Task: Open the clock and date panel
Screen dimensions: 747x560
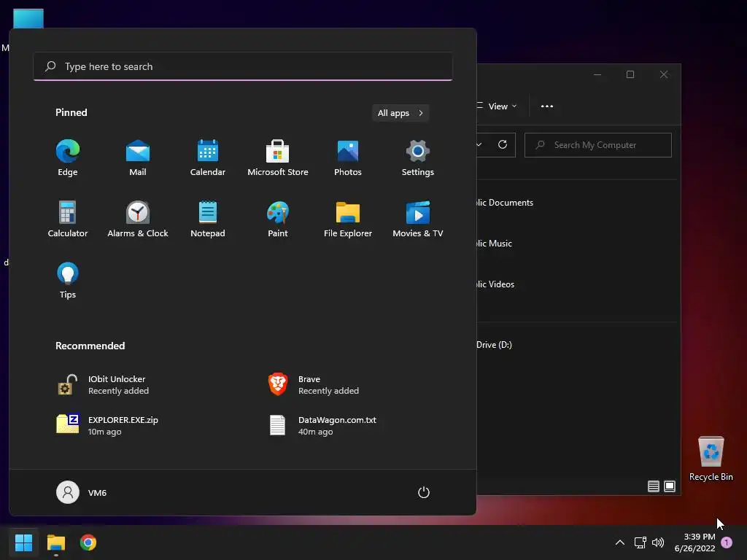Action: pos(694,542)
